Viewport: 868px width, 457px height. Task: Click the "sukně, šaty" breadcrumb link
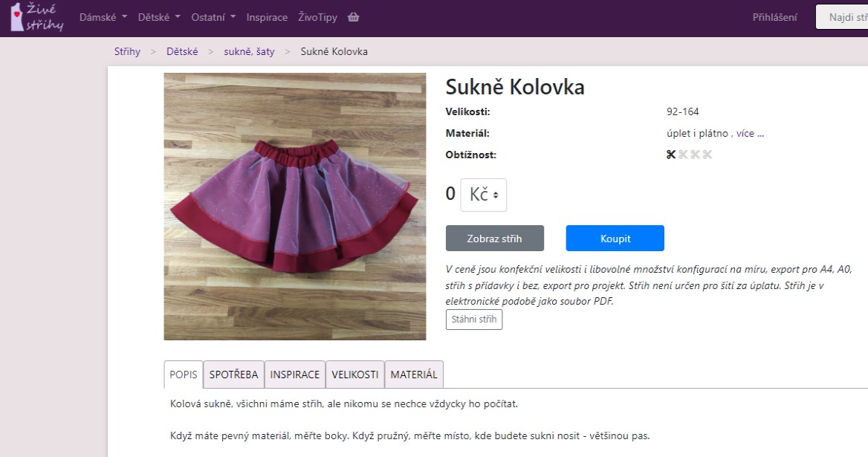click(249, 51)
